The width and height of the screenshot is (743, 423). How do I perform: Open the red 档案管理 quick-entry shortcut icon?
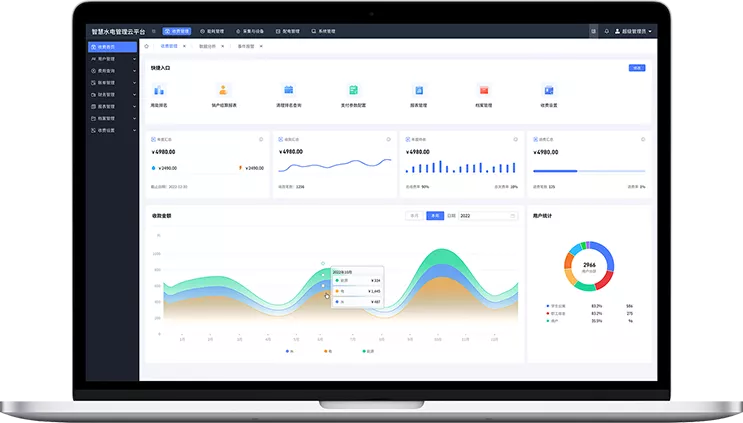(484, 90)
